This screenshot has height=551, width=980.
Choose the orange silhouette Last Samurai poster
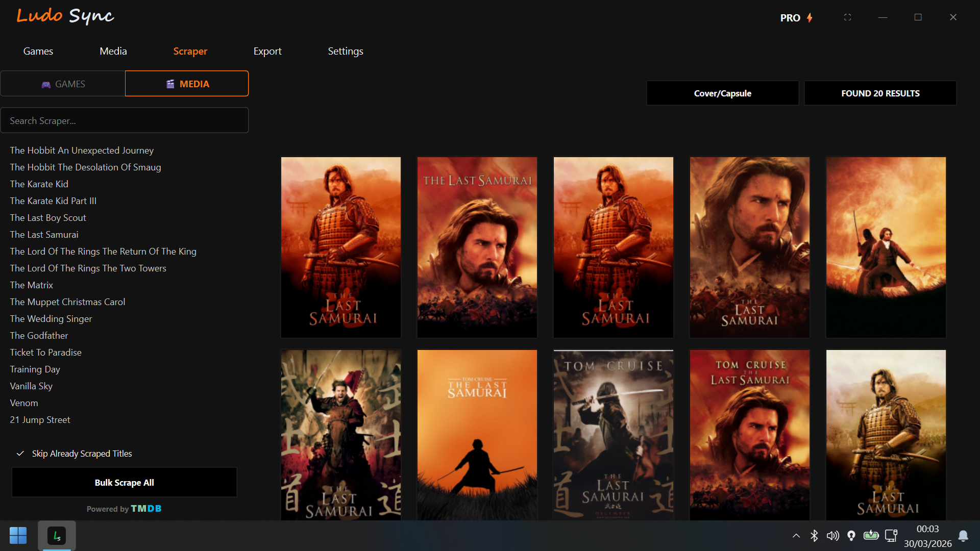click(x=477, y=435)
